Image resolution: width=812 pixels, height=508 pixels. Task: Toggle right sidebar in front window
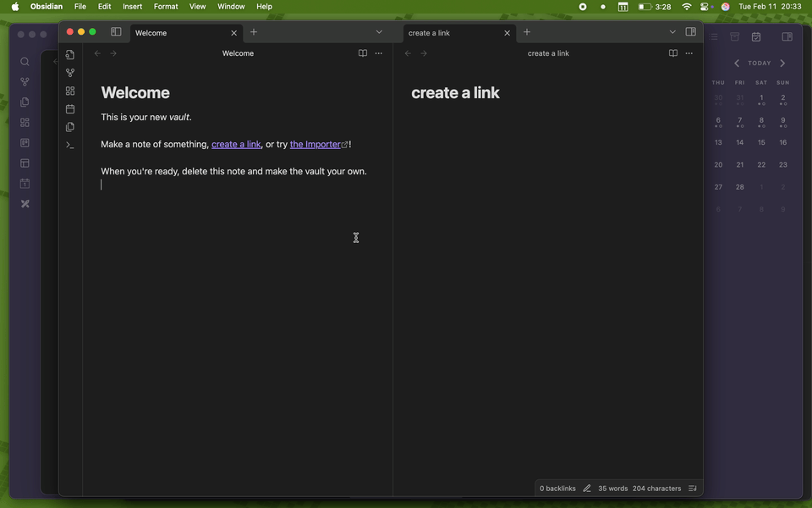coord(691,32)
